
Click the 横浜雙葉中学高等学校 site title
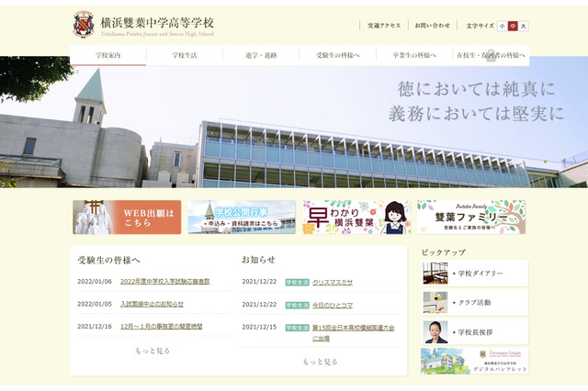157,23
